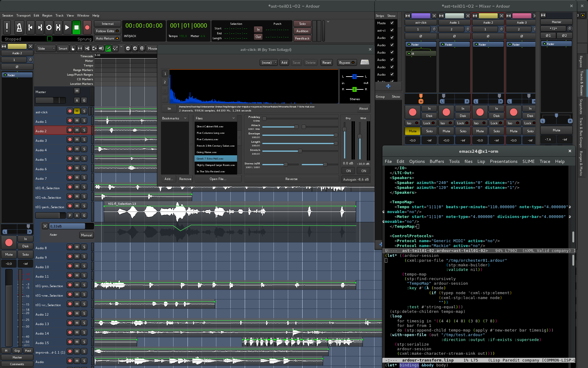
Task: Unmute ast-click via yellow Mute button
Action: click(x=412, y=131)
